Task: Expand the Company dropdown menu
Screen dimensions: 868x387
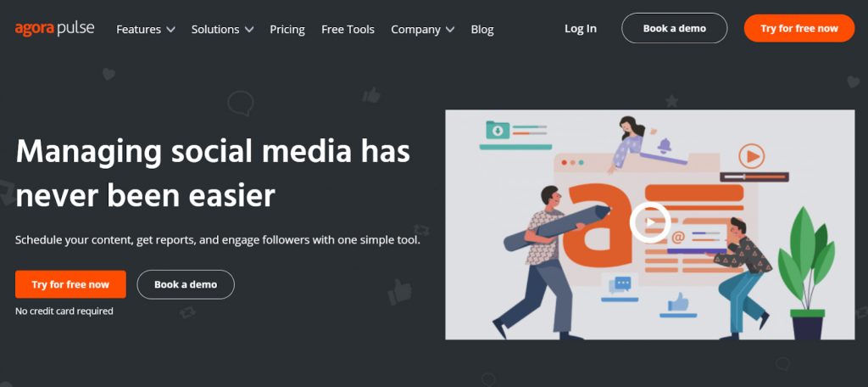Action: coord(422,30)
